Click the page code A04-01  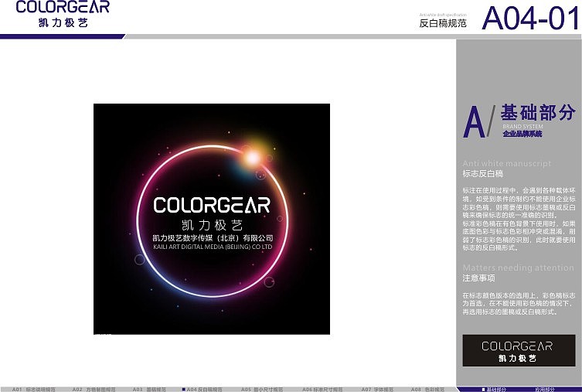pos(530,19)
